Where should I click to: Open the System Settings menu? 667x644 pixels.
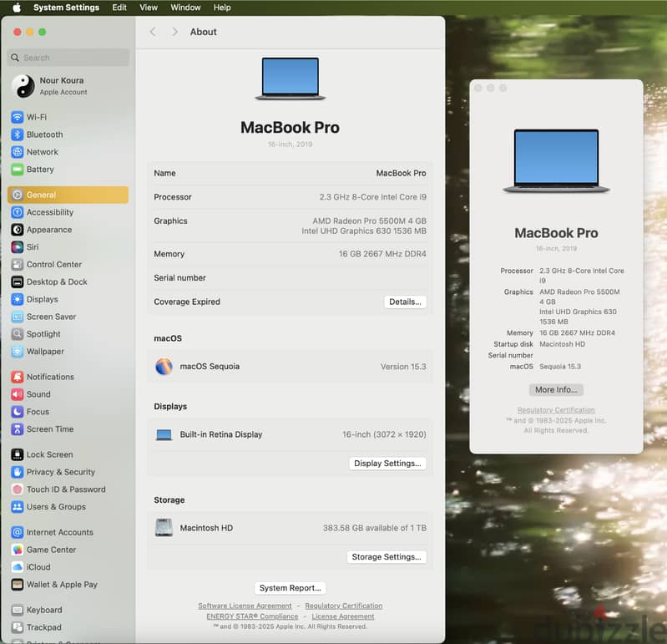66,8
